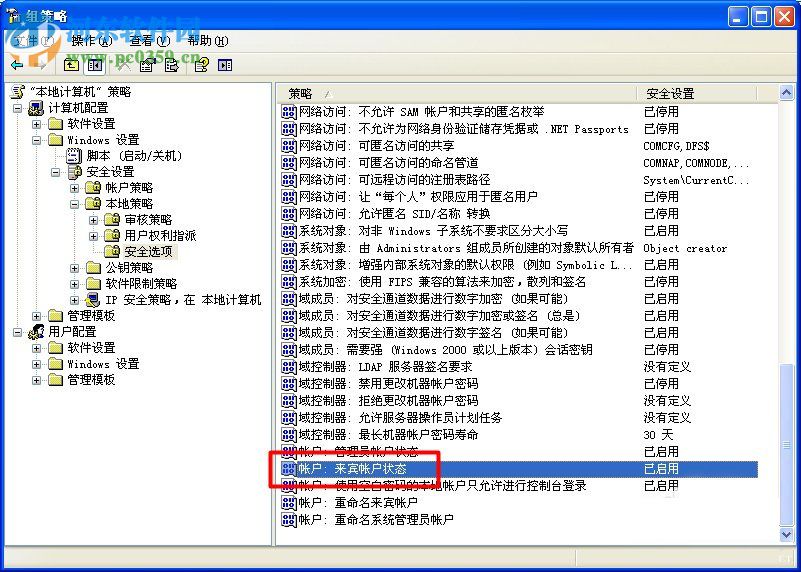The width and height of the screenshot is (801, 572).
Task: Expand the 软件限制策略 tree node
Action: pos(75,284)
